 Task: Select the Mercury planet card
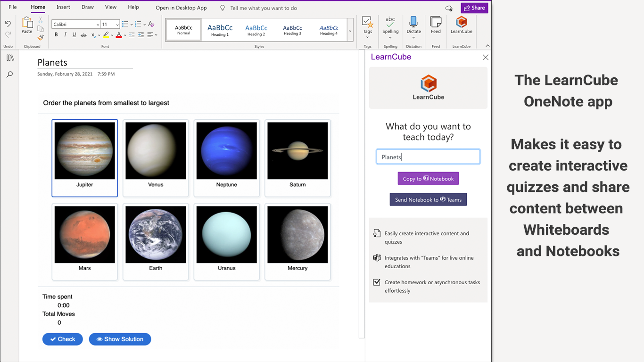(297, 242)
